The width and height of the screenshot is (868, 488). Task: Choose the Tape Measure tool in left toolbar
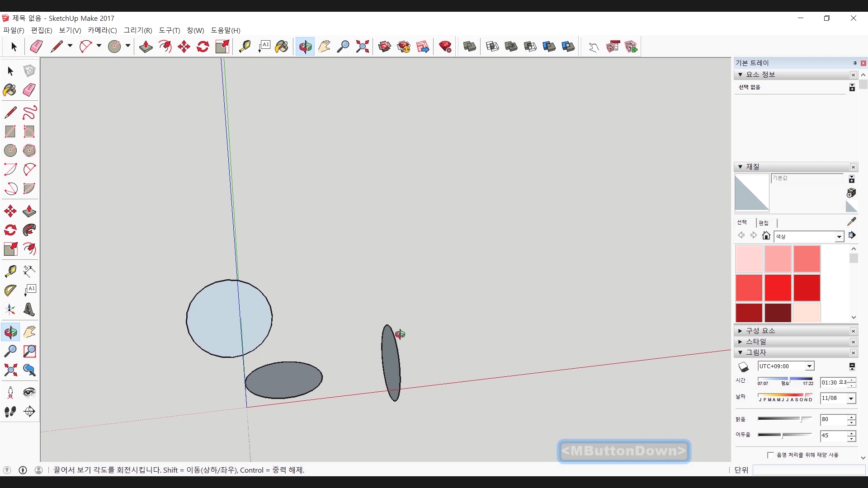point(10,271)
